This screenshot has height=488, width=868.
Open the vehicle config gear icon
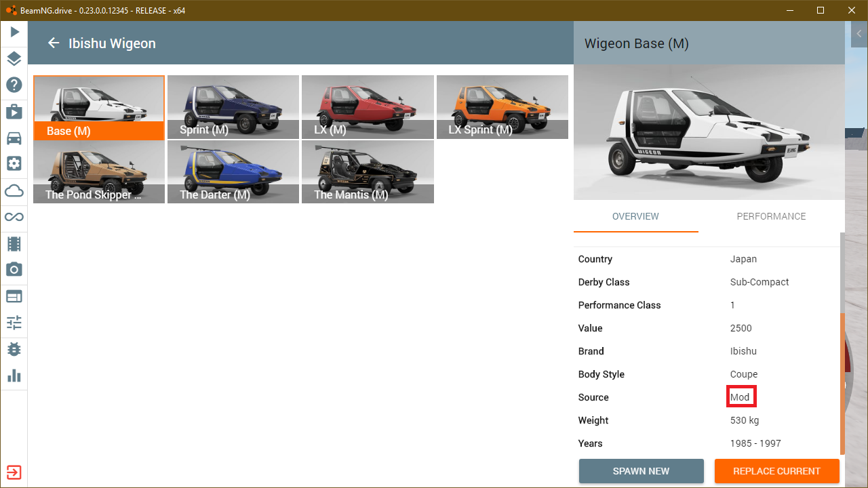pyautogui.click(x=14, y=163)
